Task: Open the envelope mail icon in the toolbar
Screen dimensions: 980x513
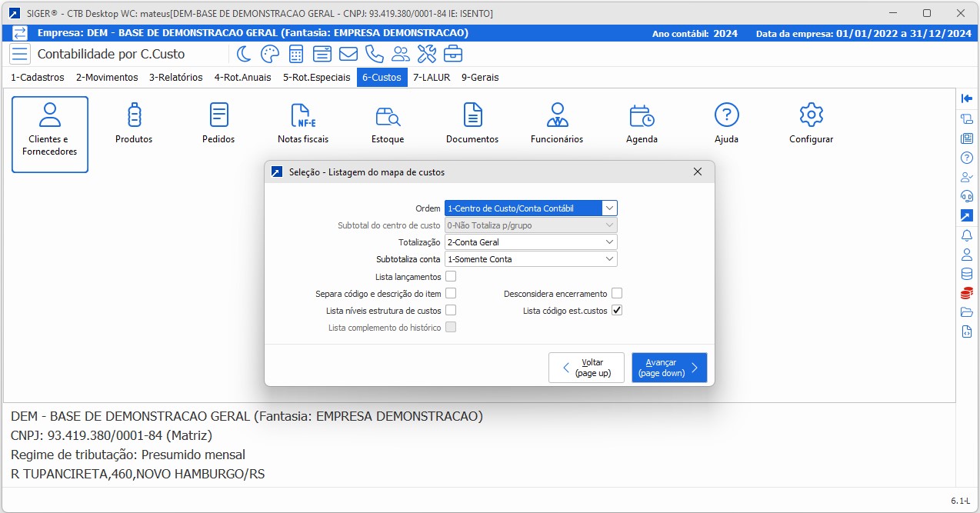Action: [348, 54]
